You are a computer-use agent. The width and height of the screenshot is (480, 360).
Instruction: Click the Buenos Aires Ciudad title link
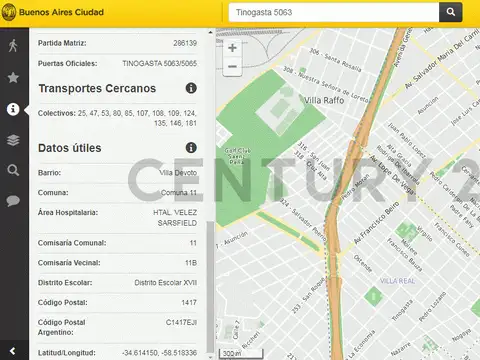[x=61, y=12]
